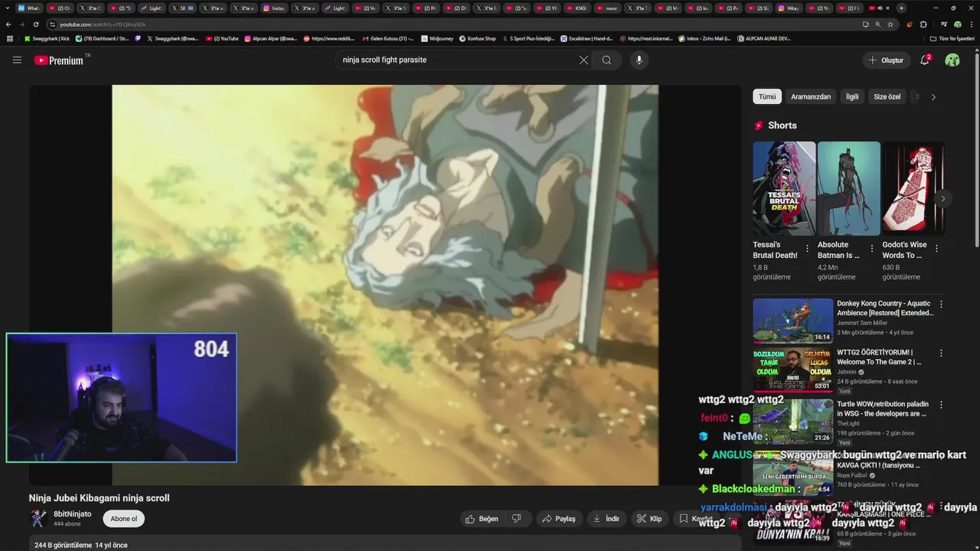The height and width of the screenshot is (551, 980).
Task: Open options for WTTG2 ÖĞRETİYORUM video
Action: pyautogui.click(x=941, y=353)
